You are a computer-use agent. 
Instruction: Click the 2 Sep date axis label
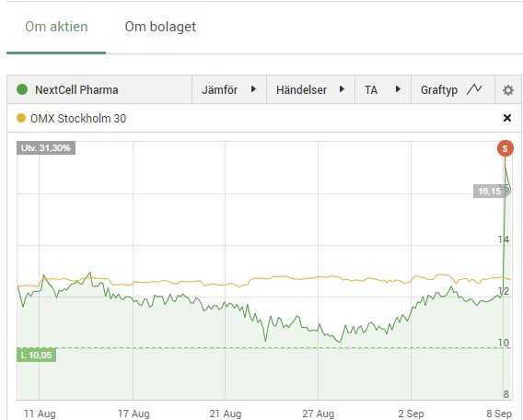pos(411,414)
